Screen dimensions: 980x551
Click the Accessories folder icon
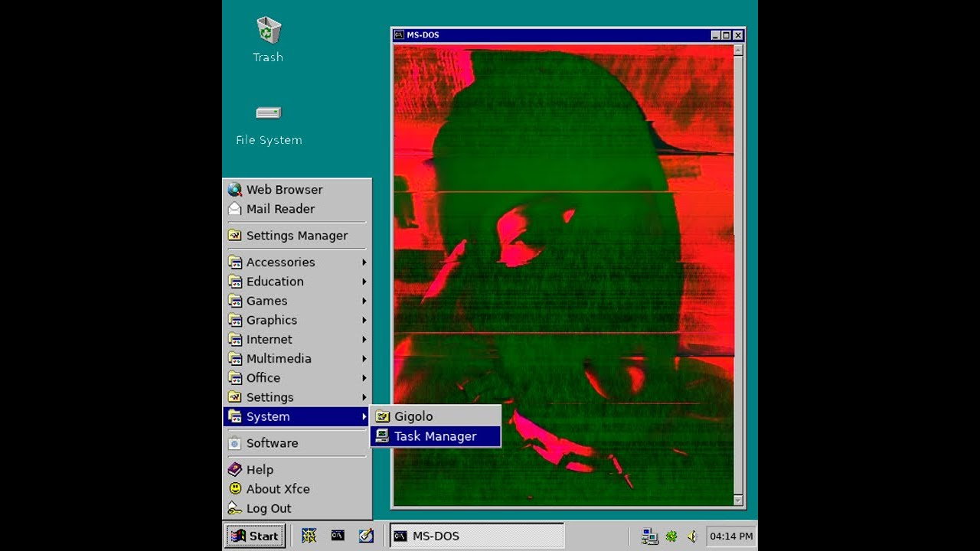tap(235, 262)
